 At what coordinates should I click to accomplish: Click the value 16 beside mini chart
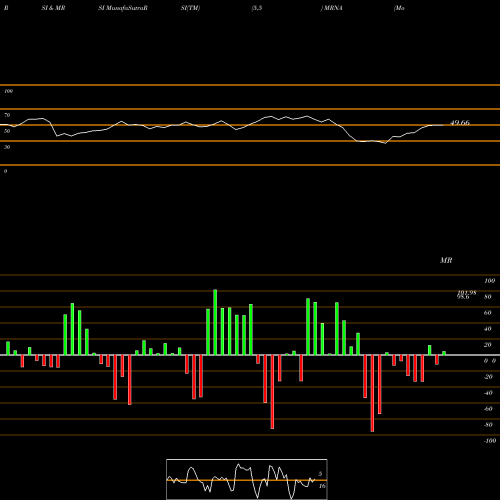click(x=322, y=486)
